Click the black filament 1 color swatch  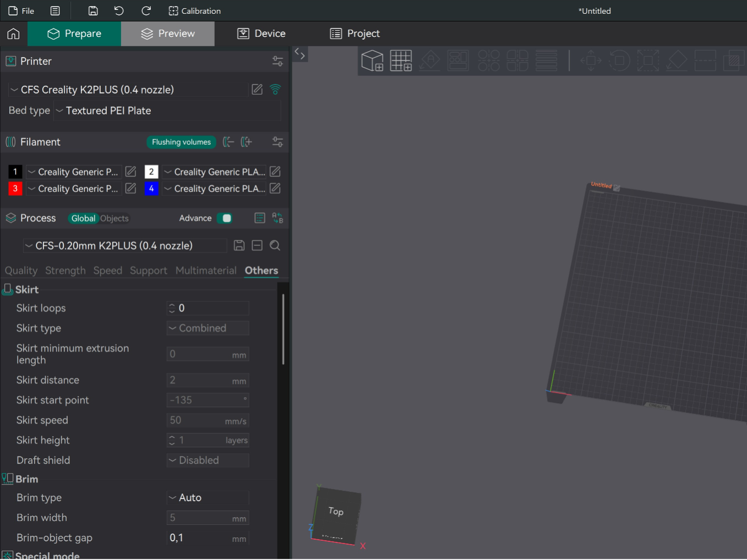tap(15, 172)
